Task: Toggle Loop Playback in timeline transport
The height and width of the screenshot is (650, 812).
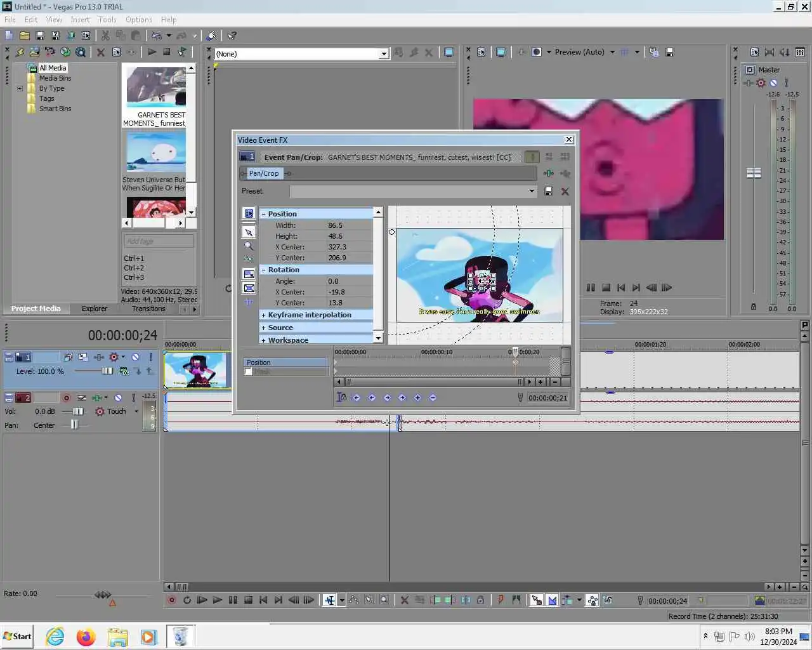Action: pyautogui.click(x=187, y=600)
